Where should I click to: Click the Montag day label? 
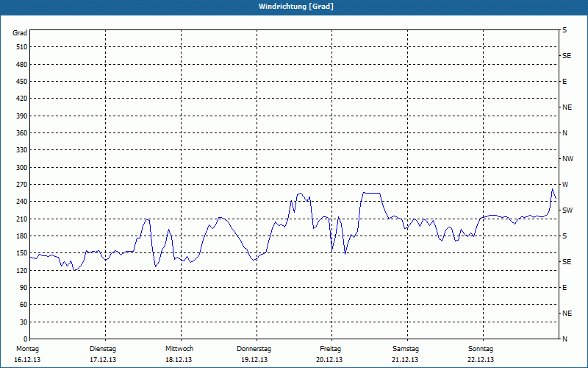[x=28, y=349]
